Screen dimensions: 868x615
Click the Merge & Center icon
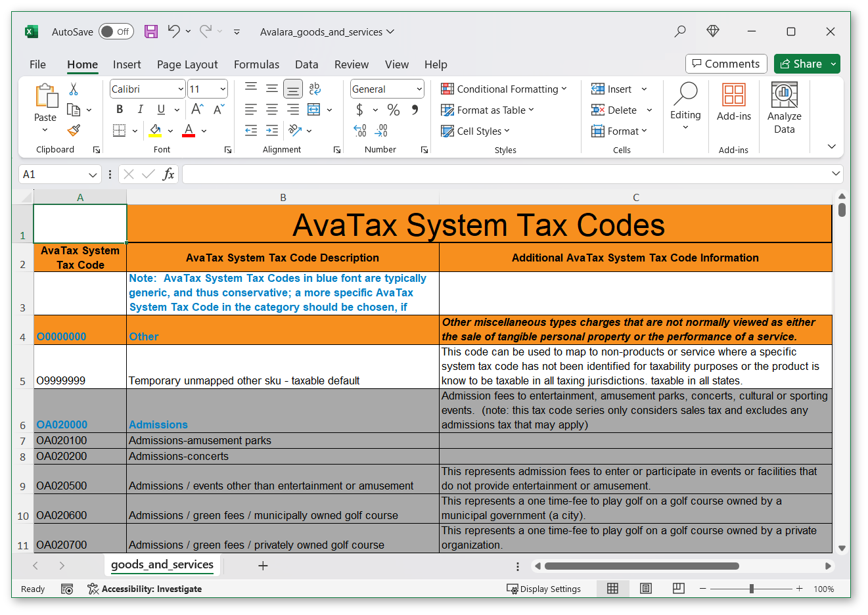[314, 110]
